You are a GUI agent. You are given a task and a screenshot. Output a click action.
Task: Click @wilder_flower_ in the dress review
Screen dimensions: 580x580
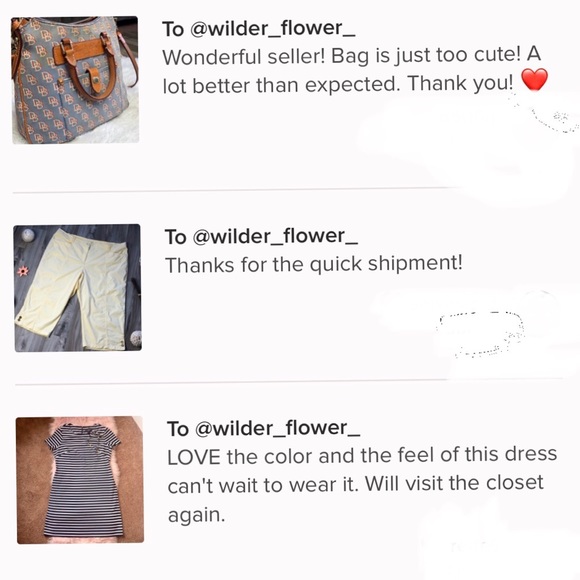(277, 428)
